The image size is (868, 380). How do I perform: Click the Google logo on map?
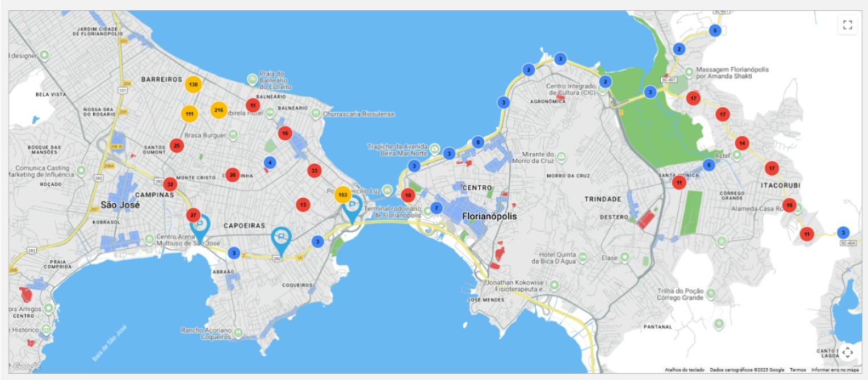point(26,367)
